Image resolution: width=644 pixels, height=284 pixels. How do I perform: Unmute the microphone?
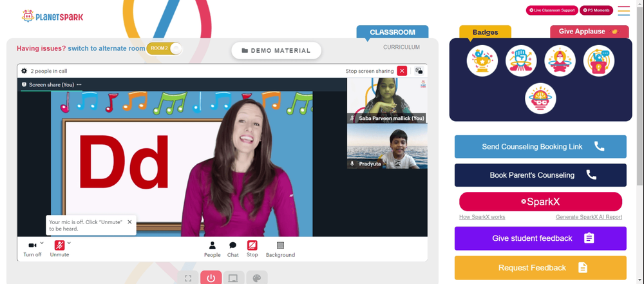coord(59,249)
